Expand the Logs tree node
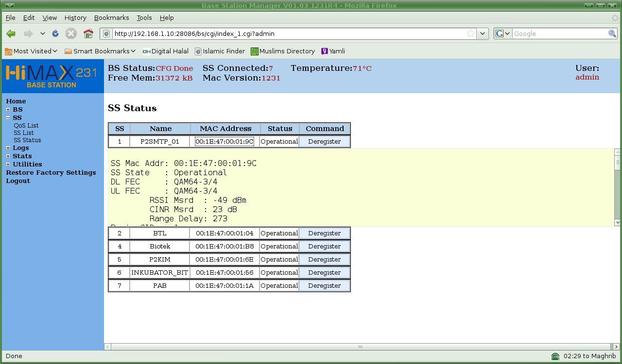This screenshot has width=622, height=364. (x=8, y=148)
